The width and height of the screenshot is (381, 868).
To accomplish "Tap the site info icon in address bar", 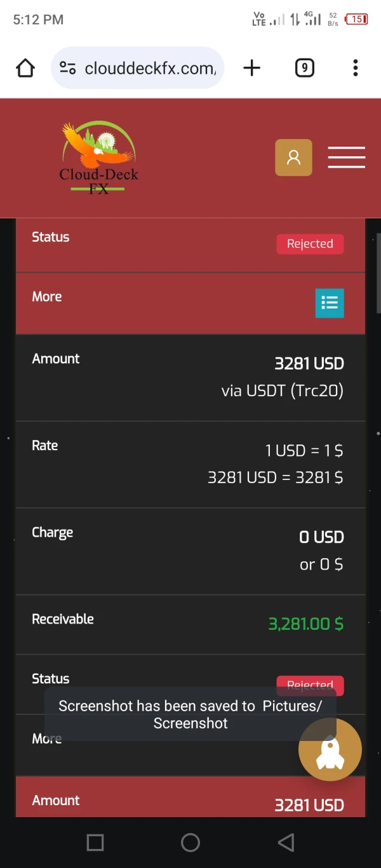I will pyautogui.click(x=68, y=68).
